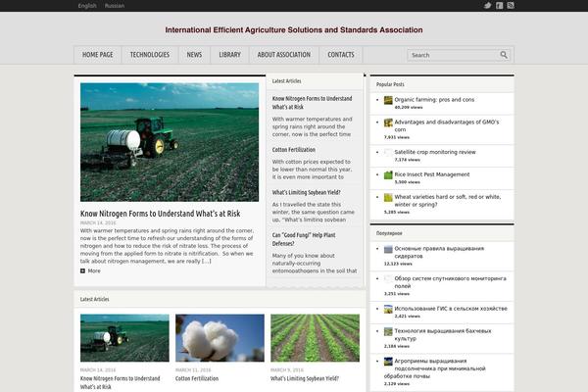Open Know Nitrogen Forms title under tractor thumbnail
The image size is (588, 392).
pyautogui.click(x=120, y=383)
